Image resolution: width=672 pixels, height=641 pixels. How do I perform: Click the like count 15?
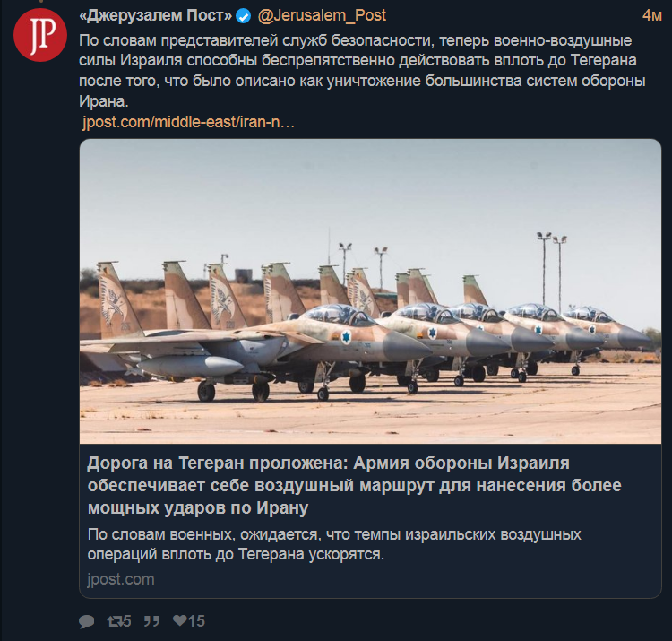pos(196,621)
